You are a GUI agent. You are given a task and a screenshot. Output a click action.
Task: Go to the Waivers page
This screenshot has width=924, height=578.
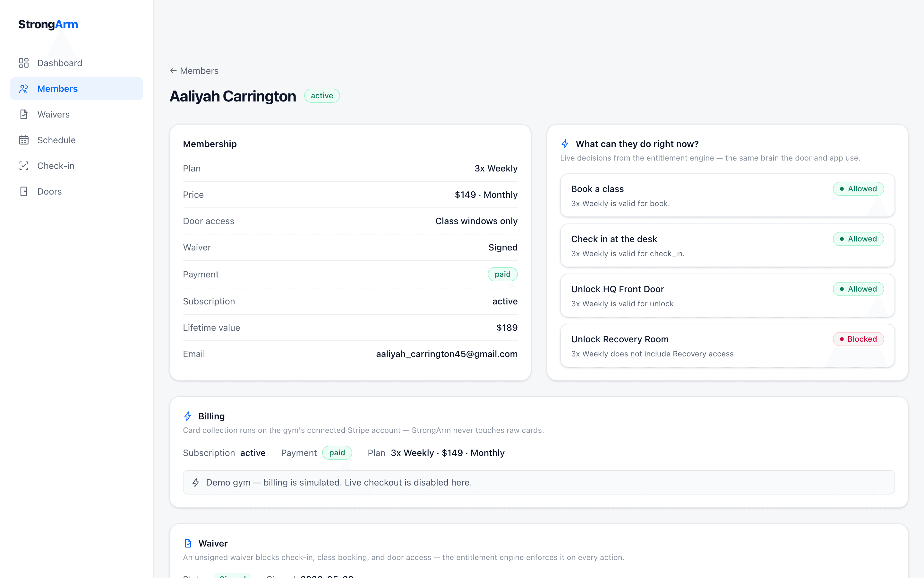[77, 114]
